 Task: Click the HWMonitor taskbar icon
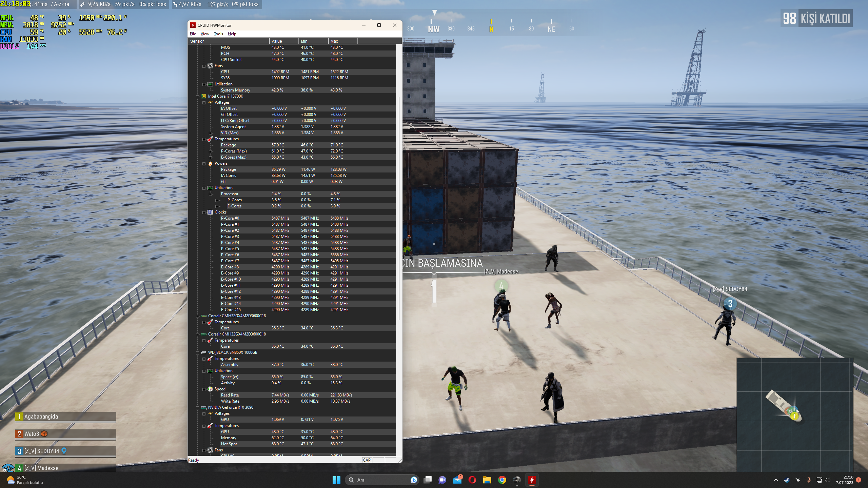pos(532,480)
